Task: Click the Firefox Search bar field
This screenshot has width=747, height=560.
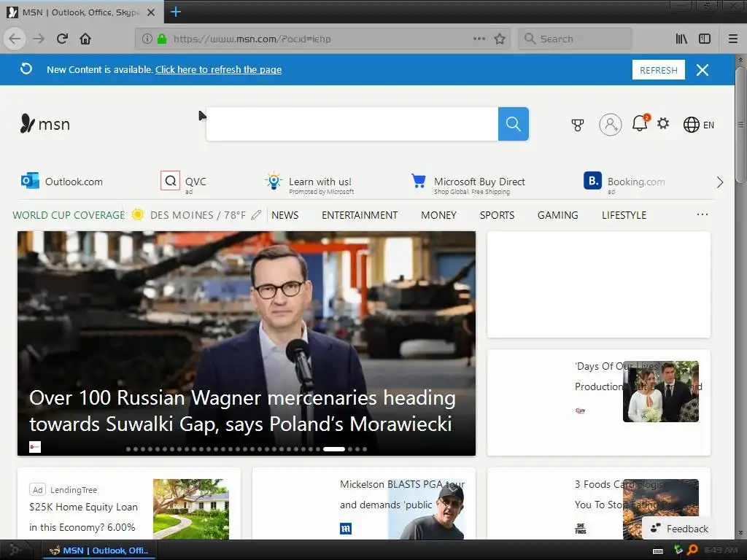Action: pyautogui.click(x=575, y=39)
